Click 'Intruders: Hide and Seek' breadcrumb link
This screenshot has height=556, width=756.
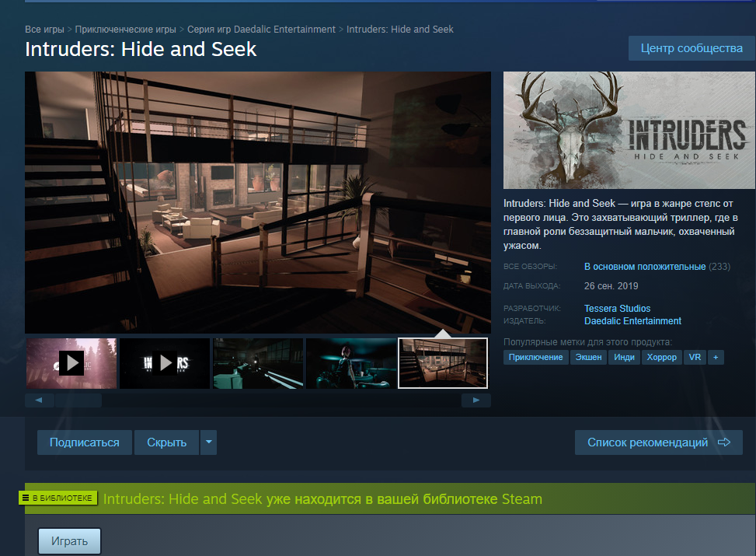point(399,30)
